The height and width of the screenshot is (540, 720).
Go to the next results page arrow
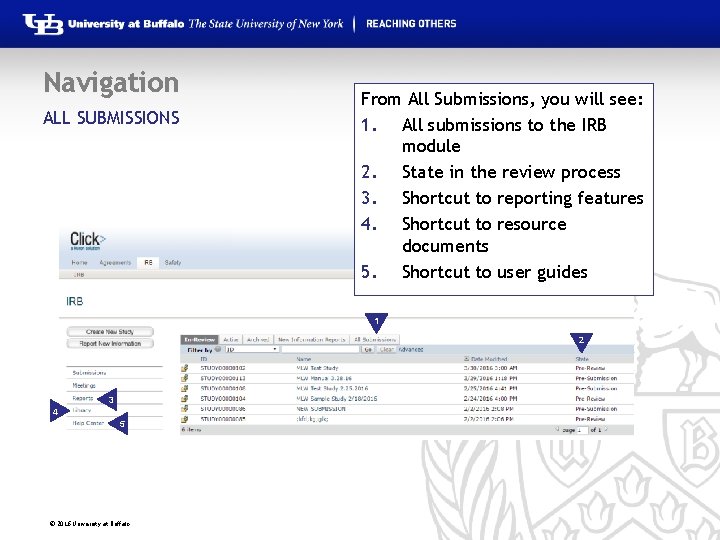(606, 430)
